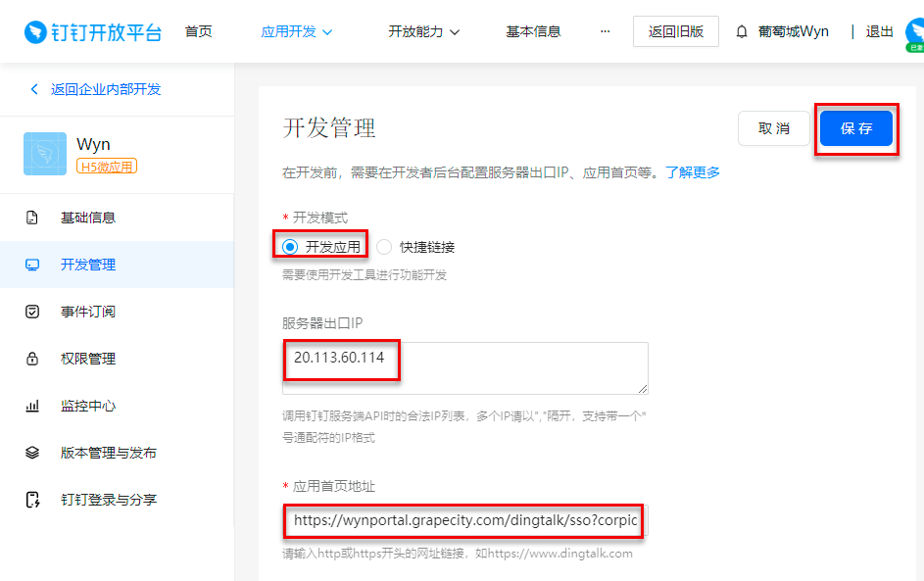
Task: Open the more menu with three dots
Action: click(x=605, y=31)
